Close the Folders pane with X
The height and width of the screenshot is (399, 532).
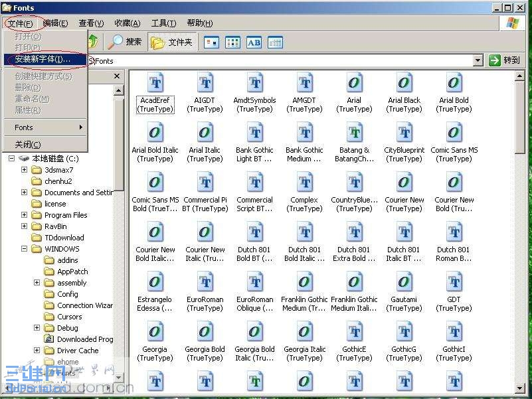(x=117, y=76)
